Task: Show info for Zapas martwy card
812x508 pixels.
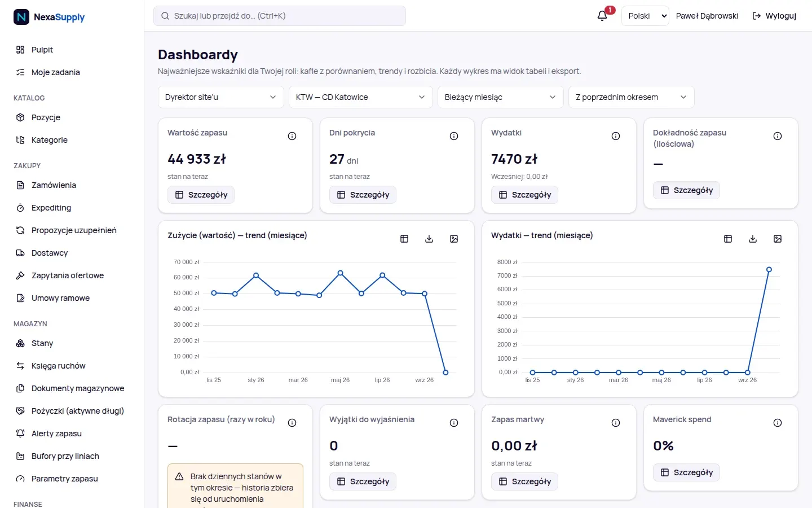Action: coord(616,423)
